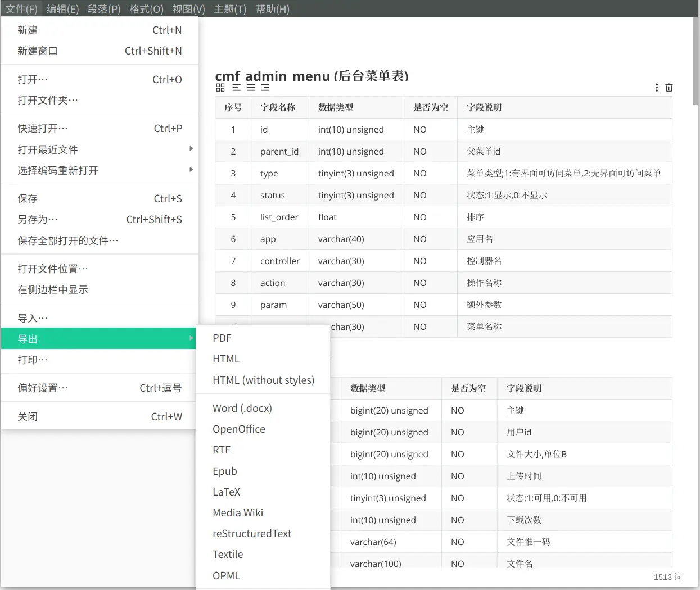Set table column alignment to center
Viewport: 700px width, 590px height.
(251, 87)
